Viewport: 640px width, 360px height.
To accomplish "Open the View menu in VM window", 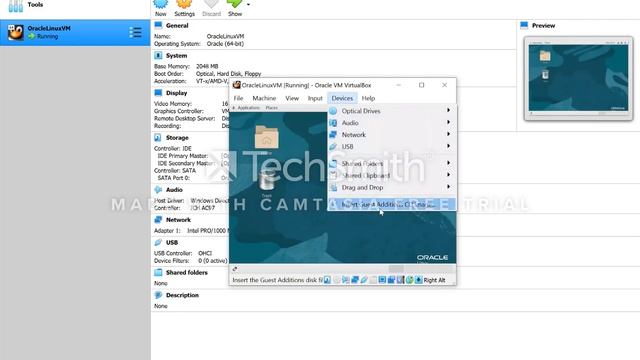I will click(292, 98).
